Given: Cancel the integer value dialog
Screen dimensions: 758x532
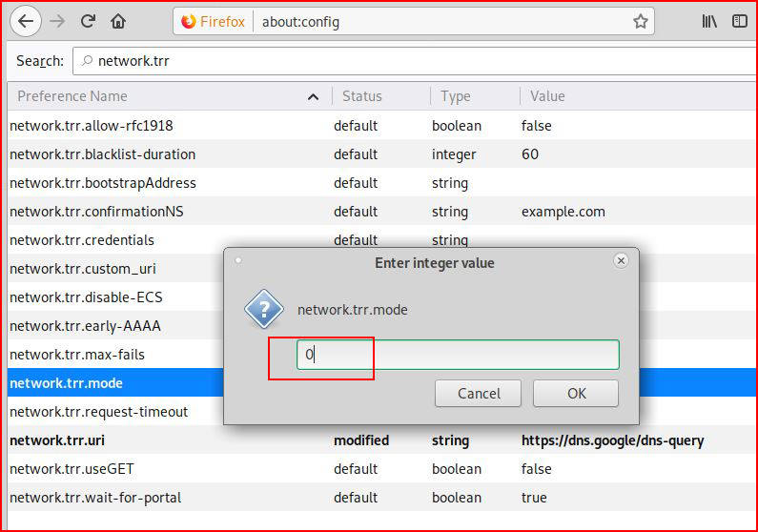Looking at the screenshot, I should [x=478, y=394].
